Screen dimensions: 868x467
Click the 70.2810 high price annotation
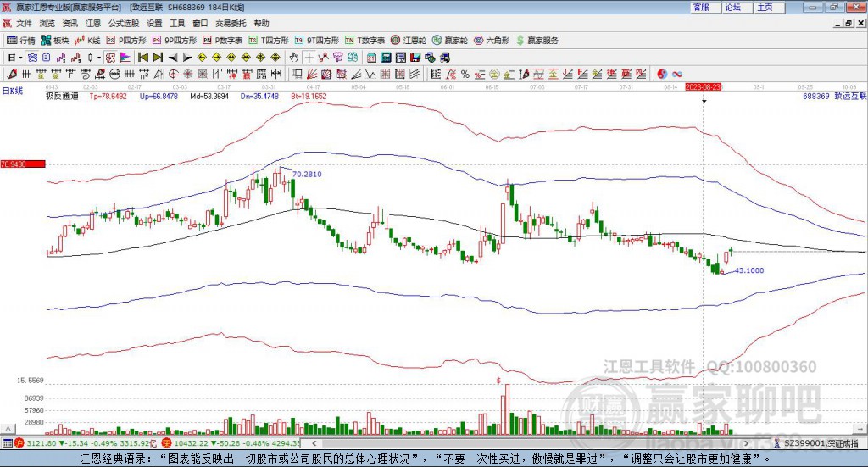[x=307, y=175]
